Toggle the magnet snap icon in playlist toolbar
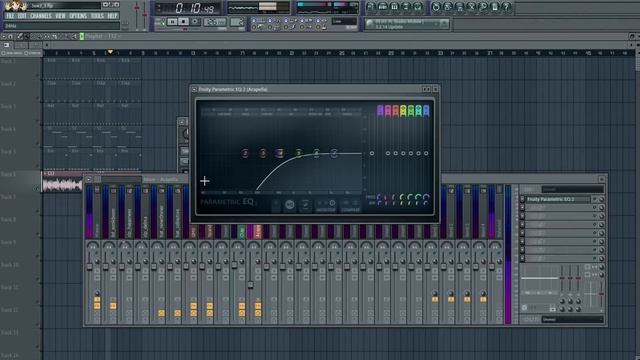Viewport: 640px width, 360px height. click(10, 37)
